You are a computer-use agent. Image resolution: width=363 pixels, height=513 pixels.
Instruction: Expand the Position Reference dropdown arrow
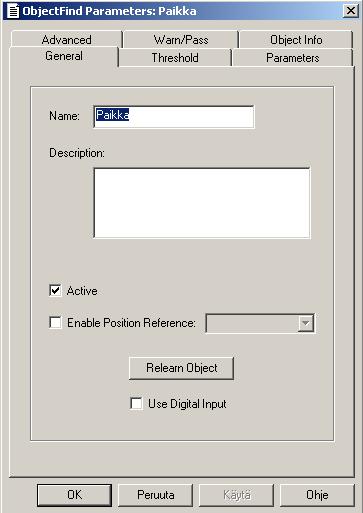pos(305,323)
